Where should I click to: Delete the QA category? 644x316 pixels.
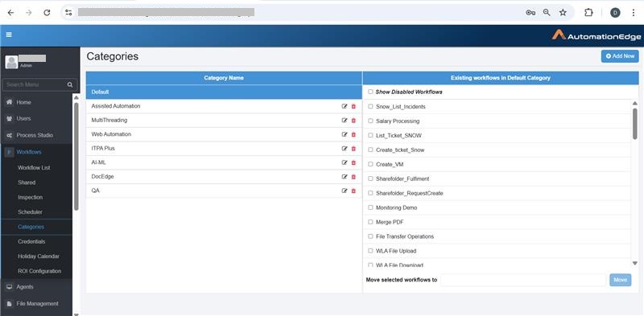353,191
